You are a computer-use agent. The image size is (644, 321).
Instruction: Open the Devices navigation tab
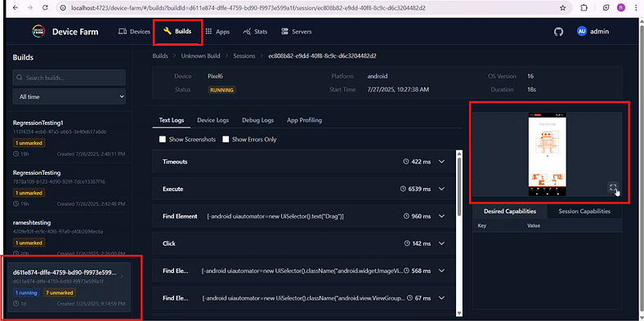point(134,32)
